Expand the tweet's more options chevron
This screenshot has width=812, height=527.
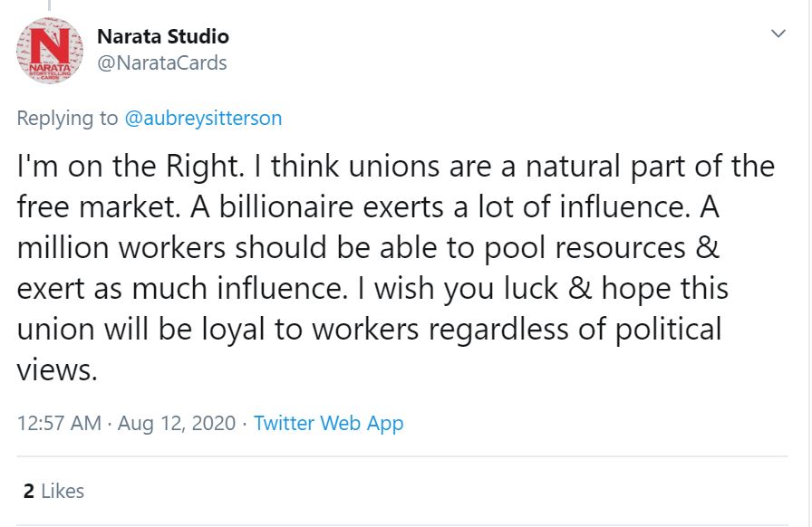(x=778, y=34)
